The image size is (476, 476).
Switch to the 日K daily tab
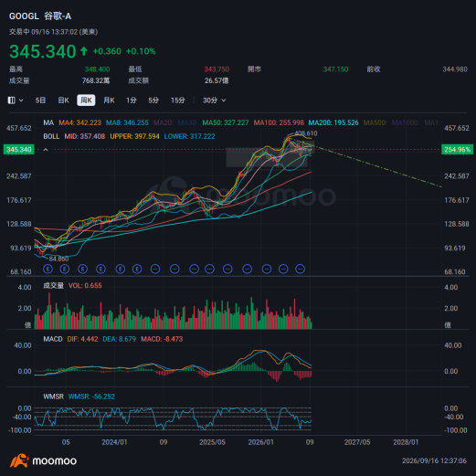click(63, 100)
